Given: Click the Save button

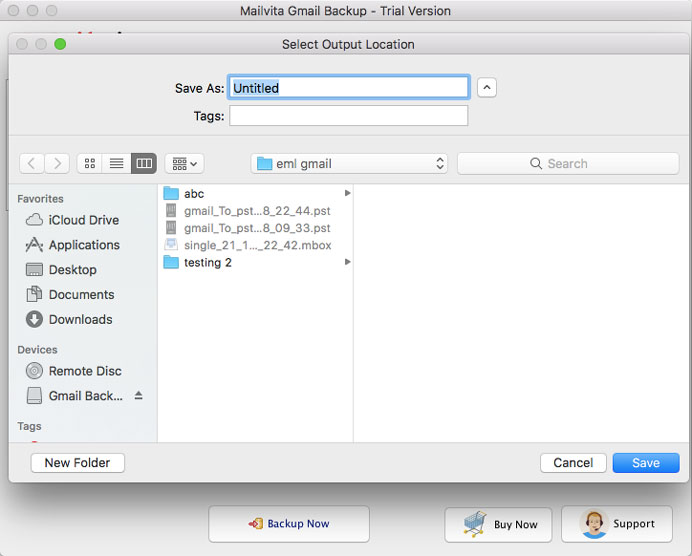Looking at the screenshot, I should (x=645, y=463).
